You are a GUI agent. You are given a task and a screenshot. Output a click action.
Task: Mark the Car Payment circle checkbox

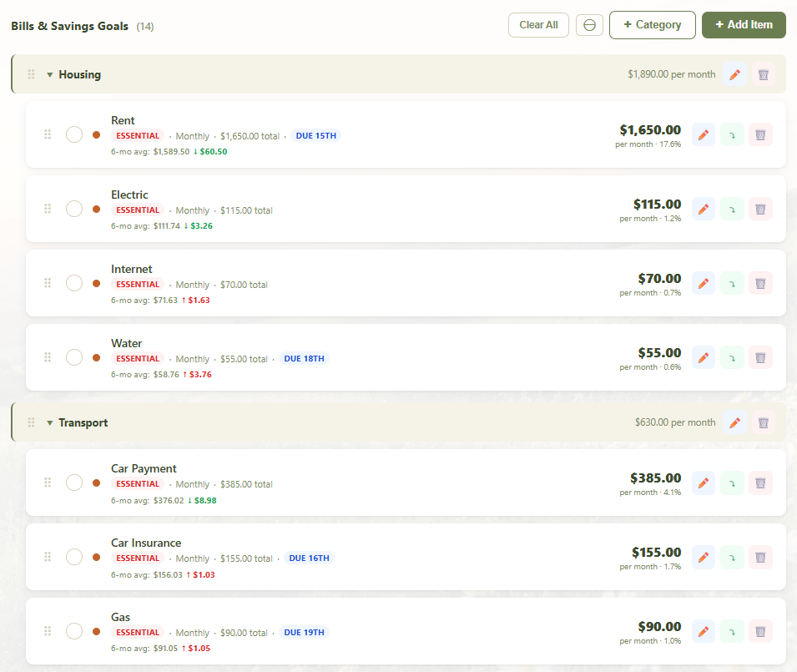tap(74, 483)
